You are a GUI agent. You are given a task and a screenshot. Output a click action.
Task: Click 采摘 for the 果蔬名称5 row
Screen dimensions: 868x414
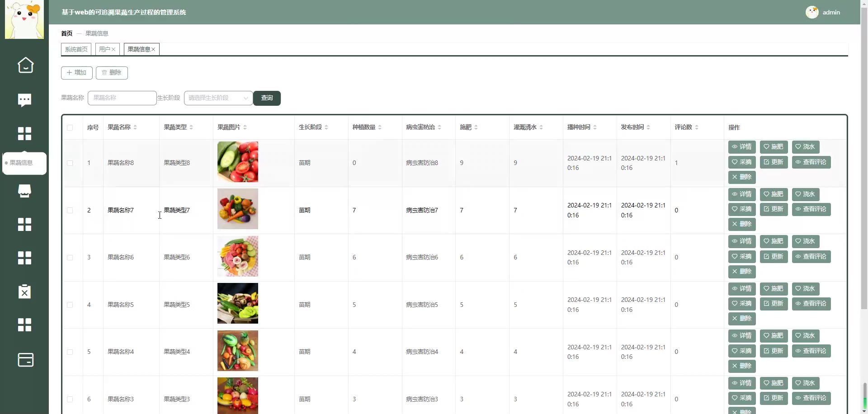(742, 304)
